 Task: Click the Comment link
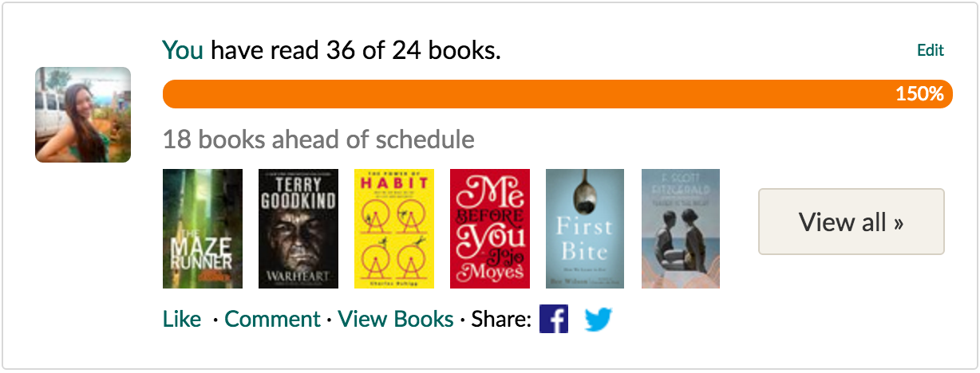click(272, 320)
